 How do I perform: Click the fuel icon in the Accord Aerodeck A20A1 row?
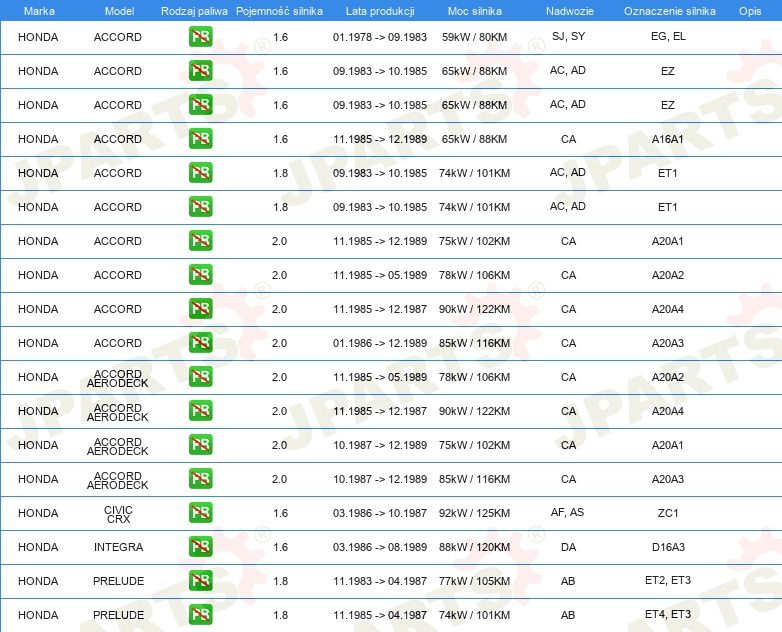point(200,444)
